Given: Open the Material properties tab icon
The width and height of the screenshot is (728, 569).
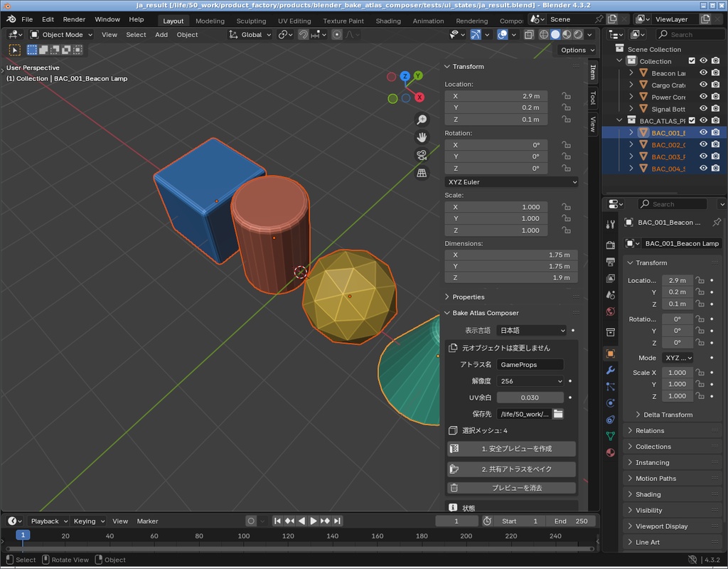Looking at the screenshot, I should click(611, 453).
